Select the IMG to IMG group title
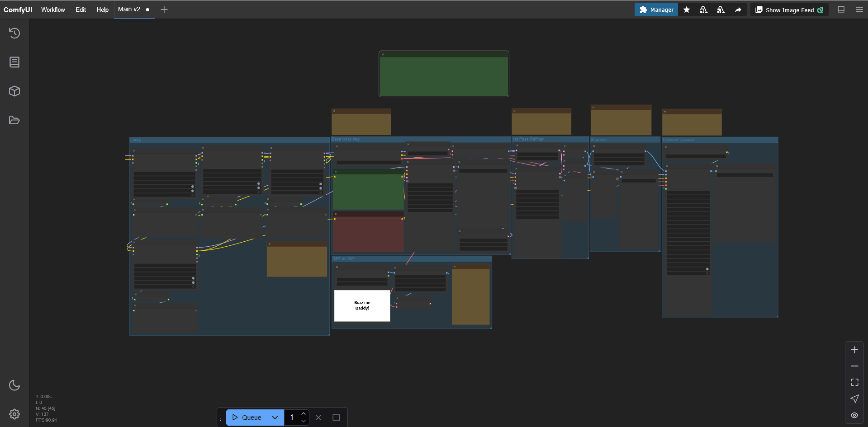The height and width of the screenshot is (427, 868). 344,259
